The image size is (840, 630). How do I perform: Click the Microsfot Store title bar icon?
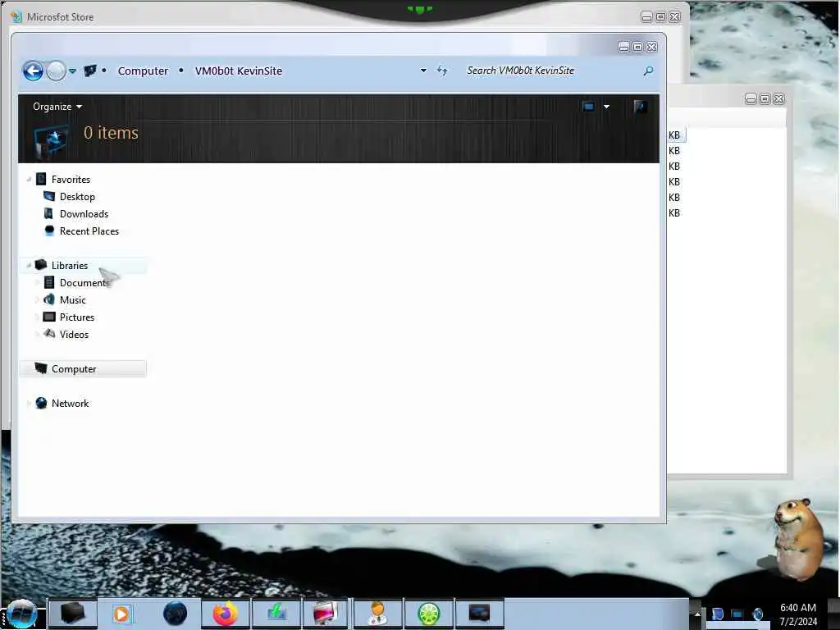pos(16,16)
